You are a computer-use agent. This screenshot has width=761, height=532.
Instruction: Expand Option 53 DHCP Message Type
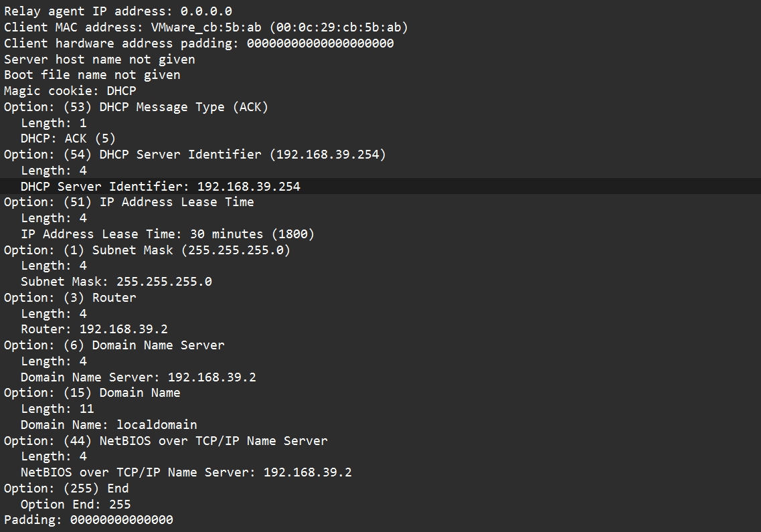click(x=136, y=107)
